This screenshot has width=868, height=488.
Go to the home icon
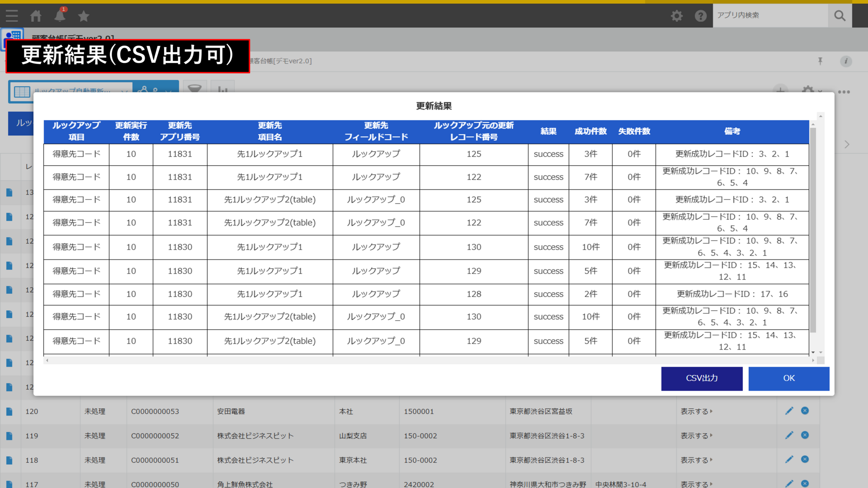click(x=36, y=16)
